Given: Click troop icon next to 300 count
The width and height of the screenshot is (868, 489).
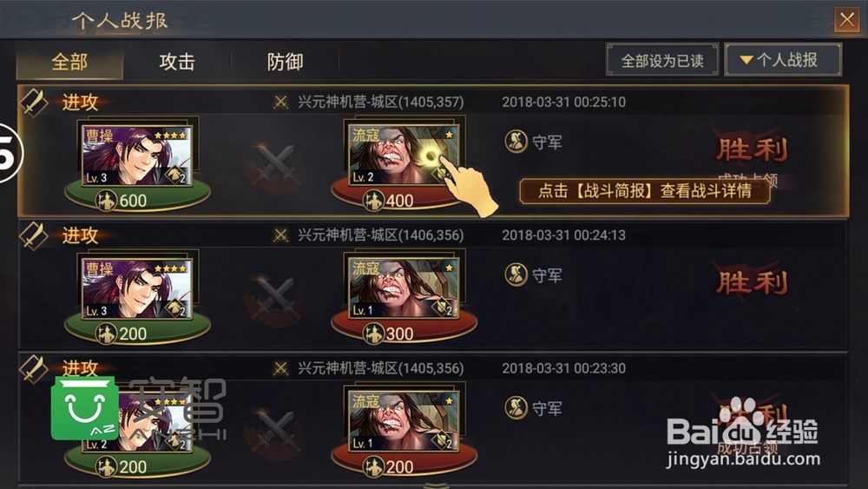Looking at the screenshot, I should coord(373,334).
